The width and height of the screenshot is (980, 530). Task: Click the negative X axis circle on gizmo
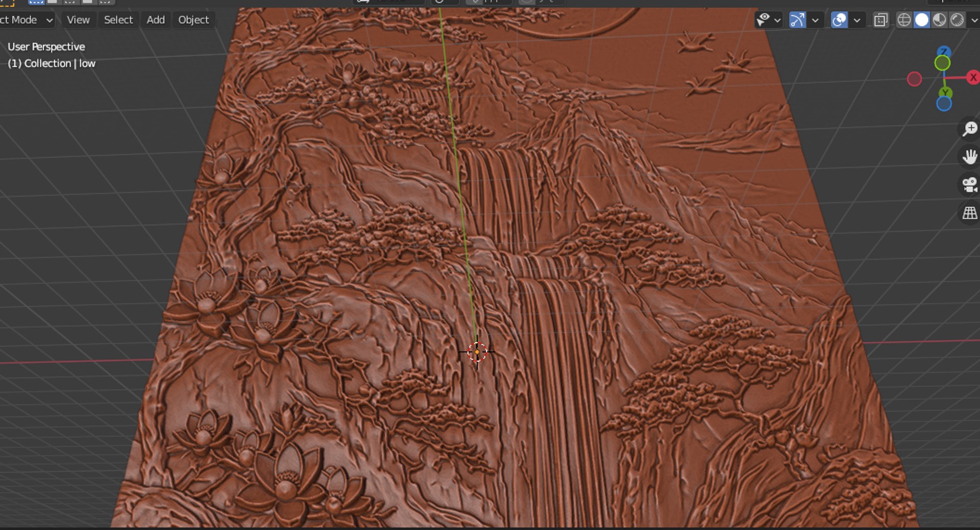914,79
